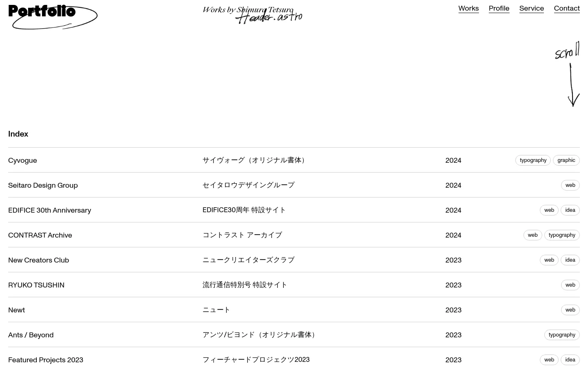Open the Contact nav link
Screen dimensions: 588x368
(x=567, y=8)
